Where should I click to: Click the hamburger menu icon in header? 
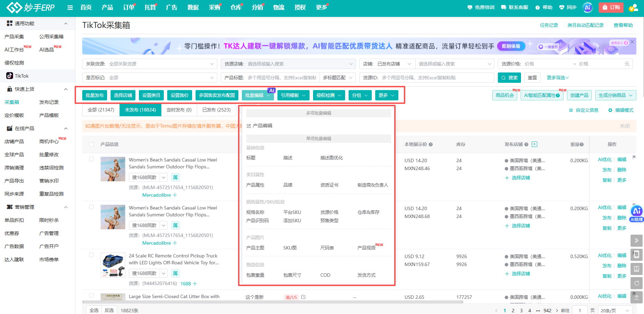(x=70, y=8)
